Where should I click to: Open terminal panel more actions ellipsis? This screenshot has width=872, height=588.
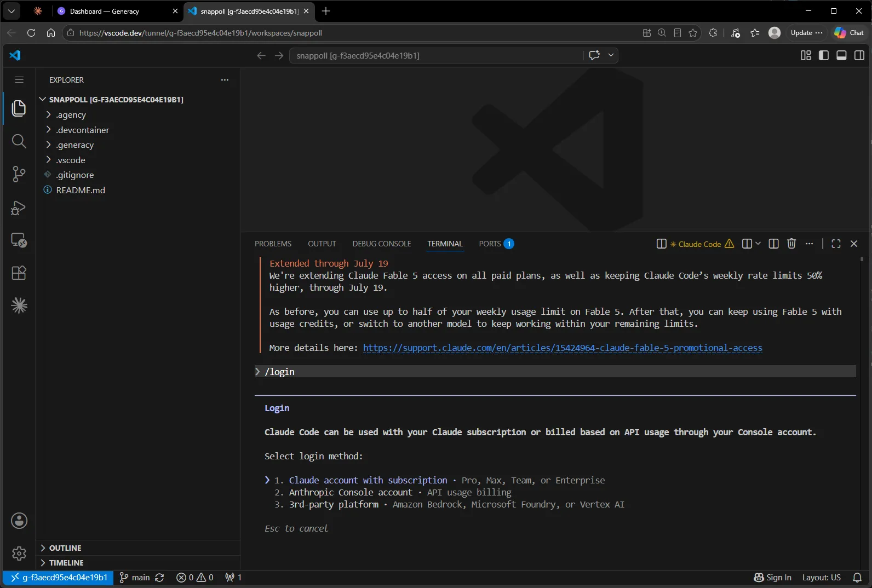pyautogui.click(x=810, y=244)
